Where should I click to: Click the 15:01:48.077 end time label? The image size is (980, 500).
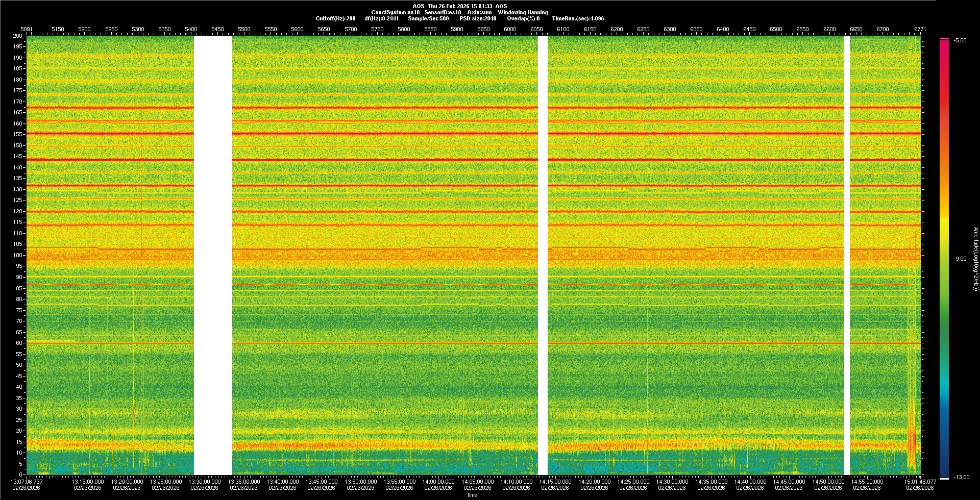(920, 482)
